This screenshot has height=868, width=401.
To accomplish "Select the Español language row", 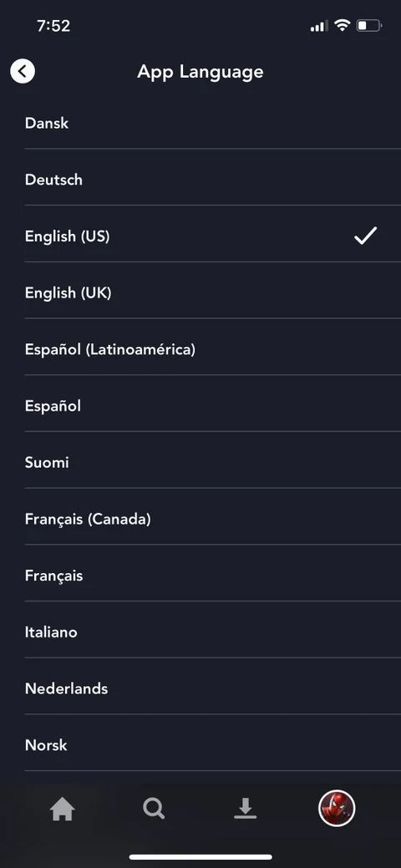I will pos(200,405).
